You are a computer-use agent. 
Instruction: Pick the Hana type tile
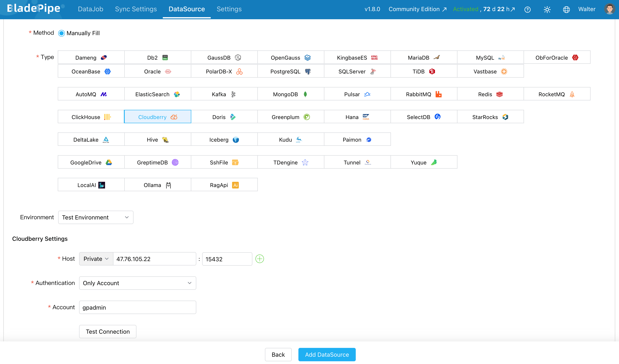click(357, 117)
